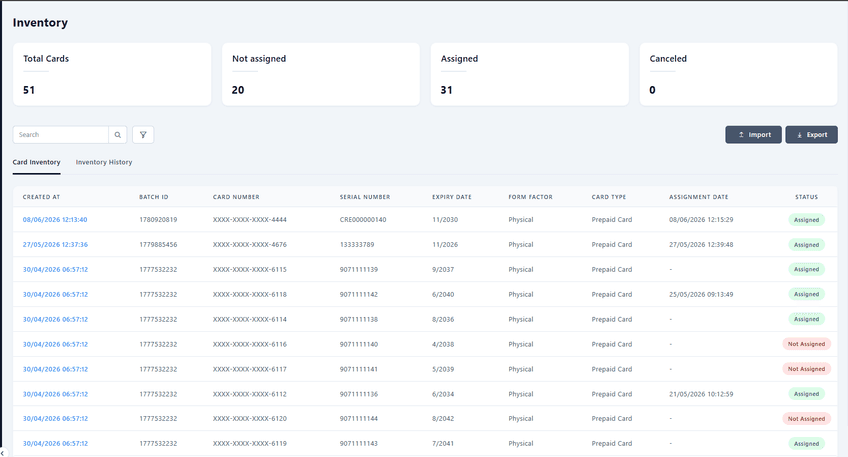Viewport: 848px width, 457px height.
Task: Click the Not assigned summary card
Action: pyautogui.click(x=321, y=75)
